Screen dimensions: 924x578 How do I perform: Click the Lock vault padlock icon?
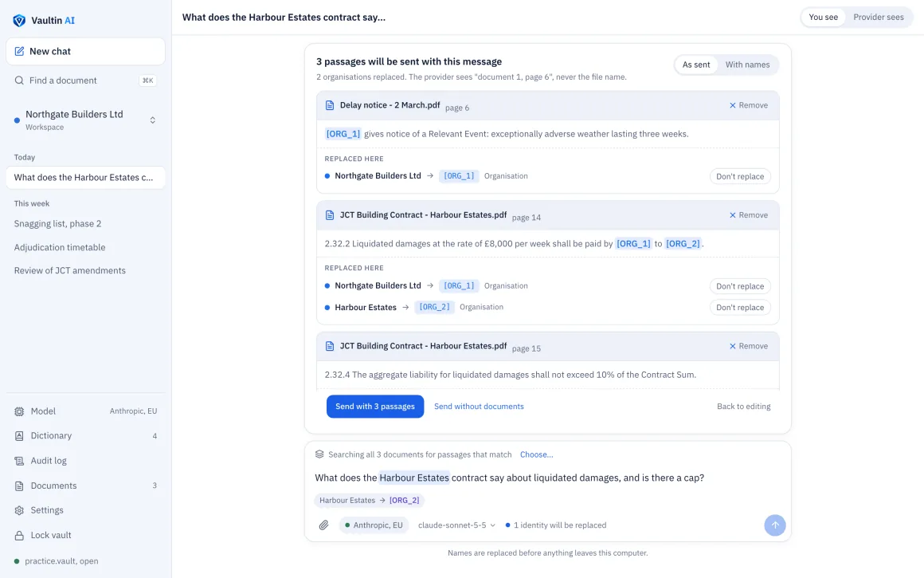point(19,536)
